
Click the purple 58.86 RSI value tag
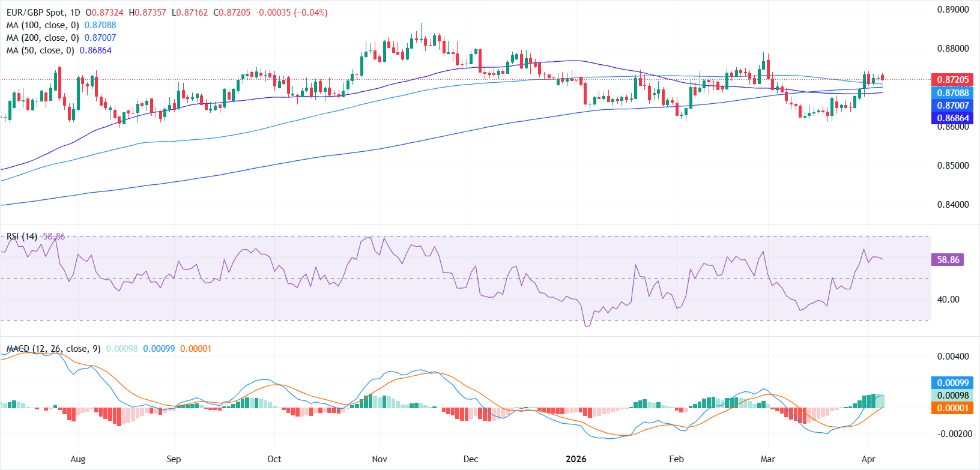click(x=948, y=260)
